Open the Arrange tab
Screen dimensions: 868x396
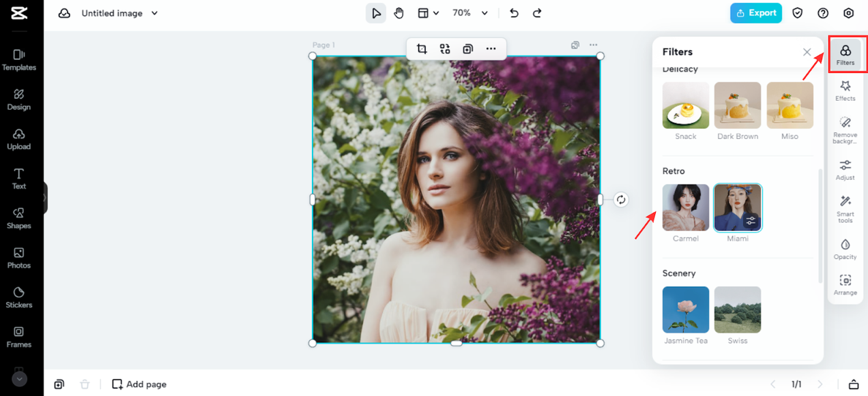coord(845,284)
